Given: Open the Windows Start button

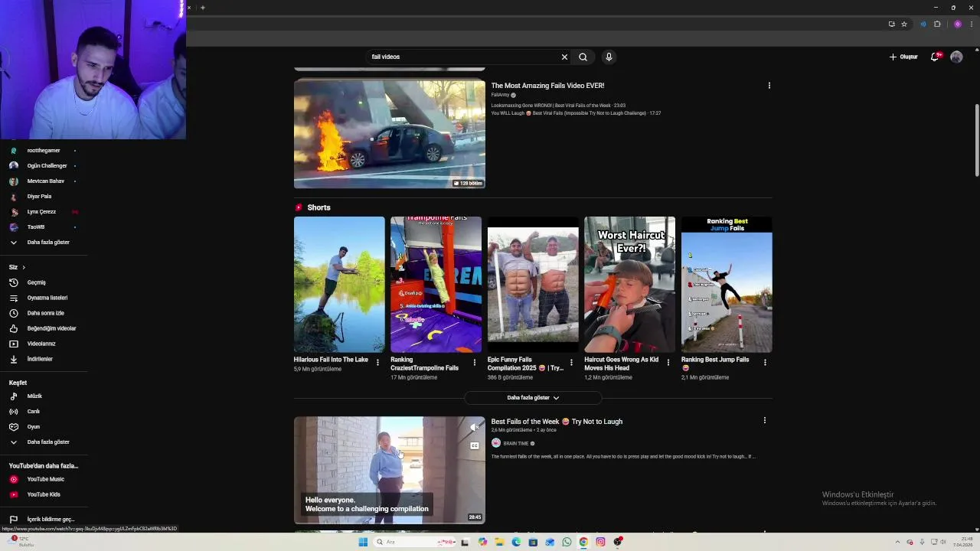Looking at the screenshot, I should tap(363, 542).
